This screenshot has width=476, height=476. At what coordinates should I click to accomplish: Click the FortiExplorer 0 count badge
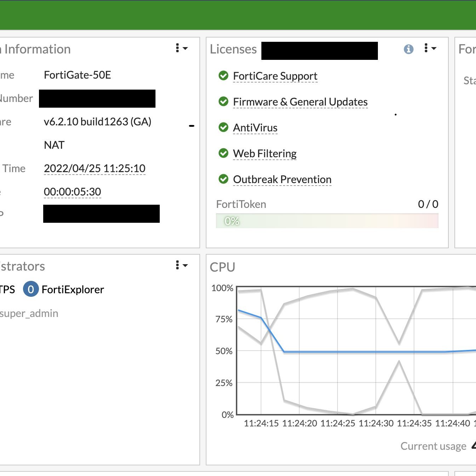31,289
